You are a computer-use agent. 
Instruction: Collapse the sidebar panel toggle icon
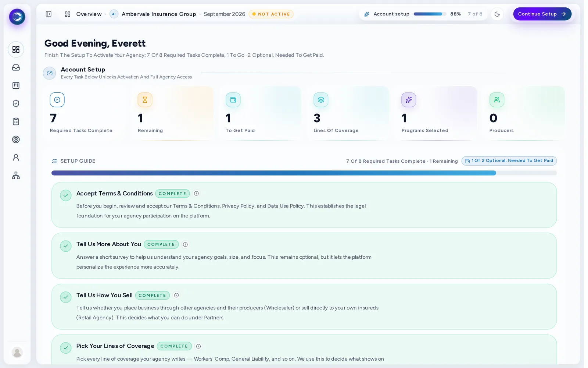[x=49, y=14]
